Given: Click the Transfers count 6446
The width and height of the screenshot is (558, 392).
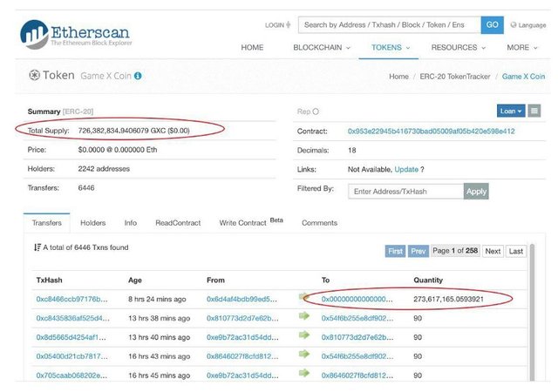Looking at the screenshot, I should pyautogui.click(x=86, y=188).
